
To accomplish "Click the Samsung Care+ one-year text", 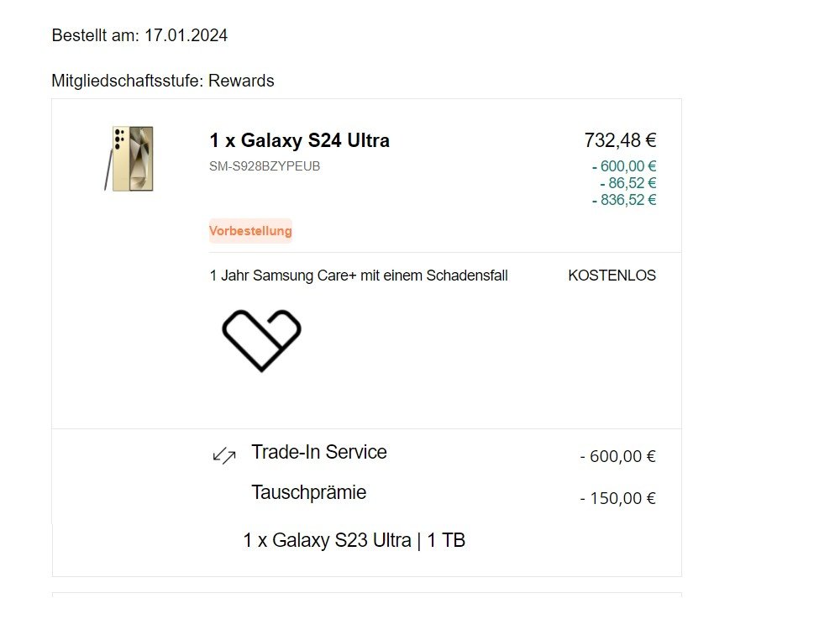I will click(x=359, y=276).
